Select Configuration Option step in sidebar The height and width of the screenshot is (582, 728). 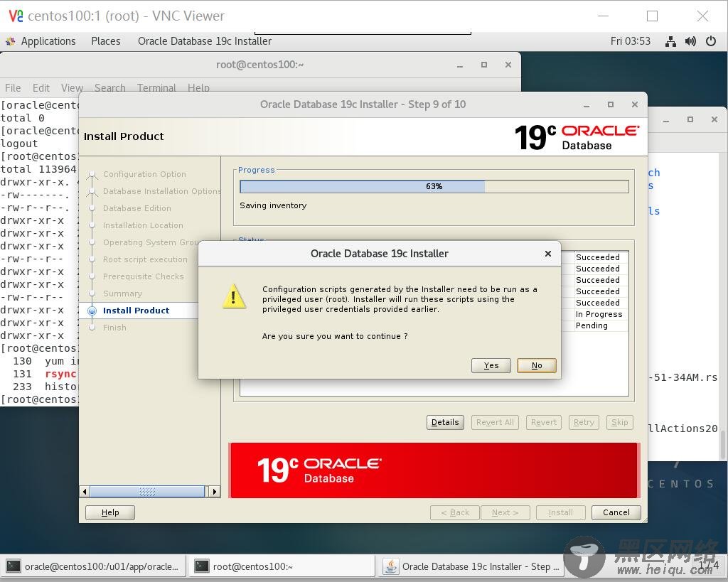pyautogui.click(x=144, y=174)
